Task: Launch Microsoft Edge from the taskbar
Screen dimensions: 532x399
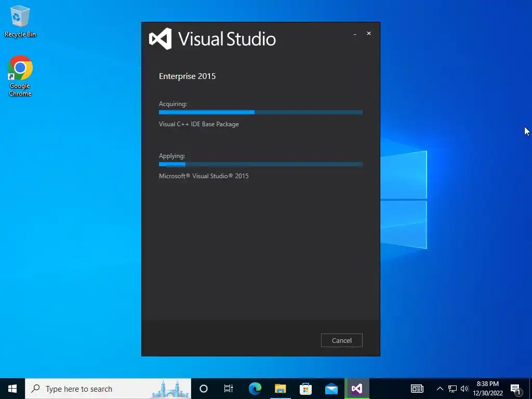Action: (255, 389)
